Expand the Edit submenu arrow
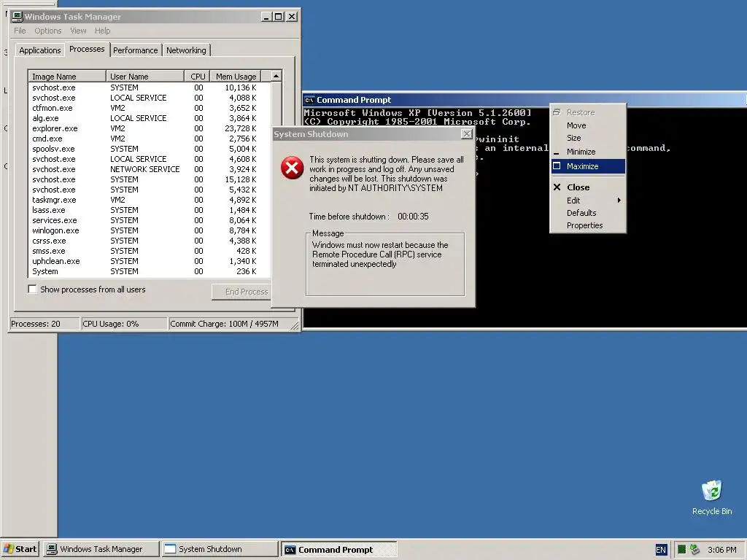Viewport: 747px width, 560px height. pos(619,201)
